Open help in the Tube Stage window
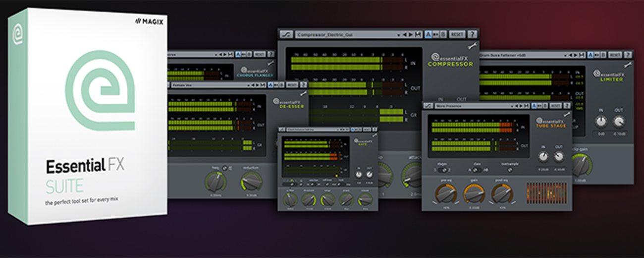The height and width of the screenshot is (258, 644). tap(567, 106)
